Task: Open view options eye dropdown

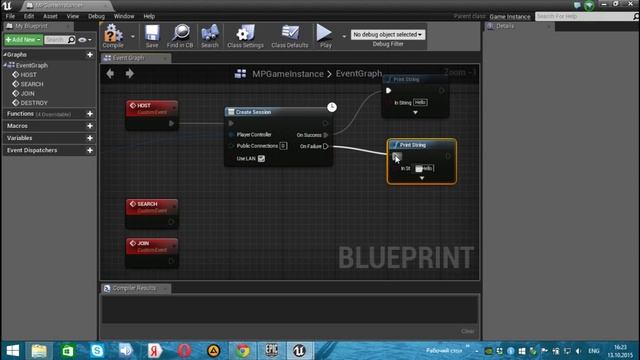Action: [x=85, y=40]
